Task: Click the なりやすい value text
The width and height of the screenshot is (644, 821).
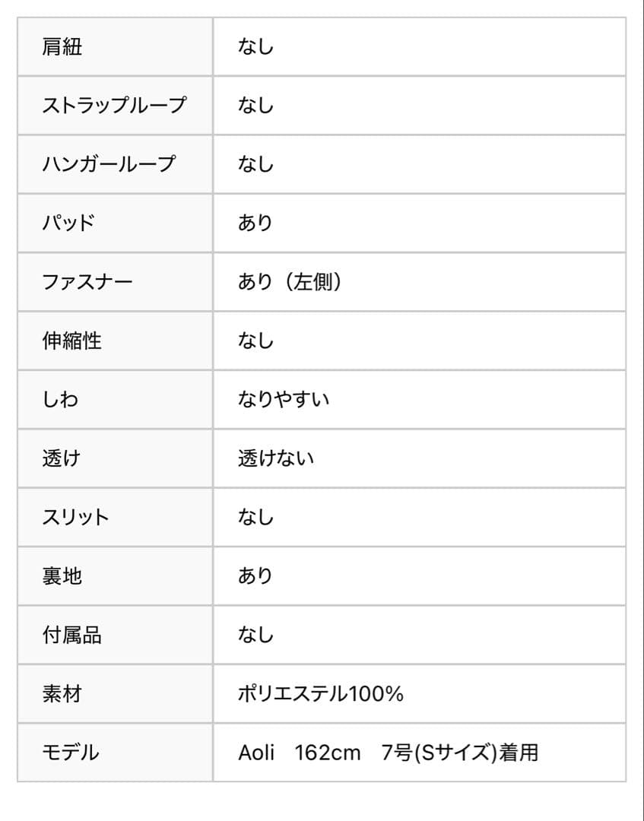Action: point(284,400)
